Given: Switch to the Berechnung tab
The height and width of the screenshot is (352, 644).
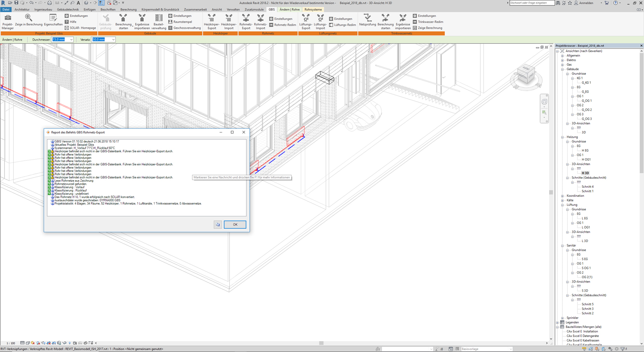Looking at the screenshot, I should [x=128, y=9].
